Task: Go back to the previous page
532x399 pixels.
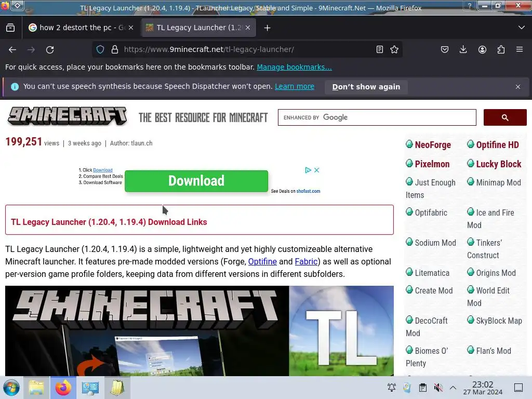Action: 12,49
